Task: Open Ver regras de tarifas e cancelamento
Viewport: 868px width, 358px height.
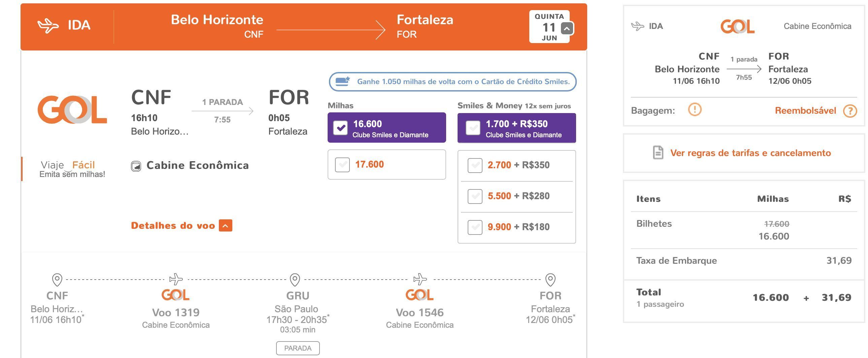Action: (x=750, y=153)
